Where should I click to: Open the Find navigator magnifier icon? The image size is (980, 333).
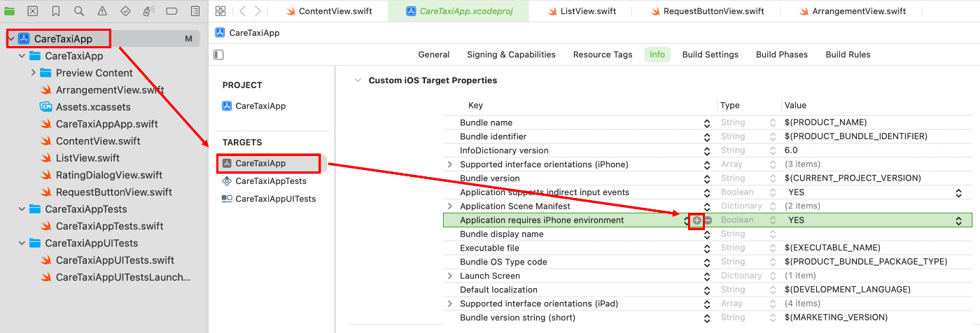coord(78,11)
